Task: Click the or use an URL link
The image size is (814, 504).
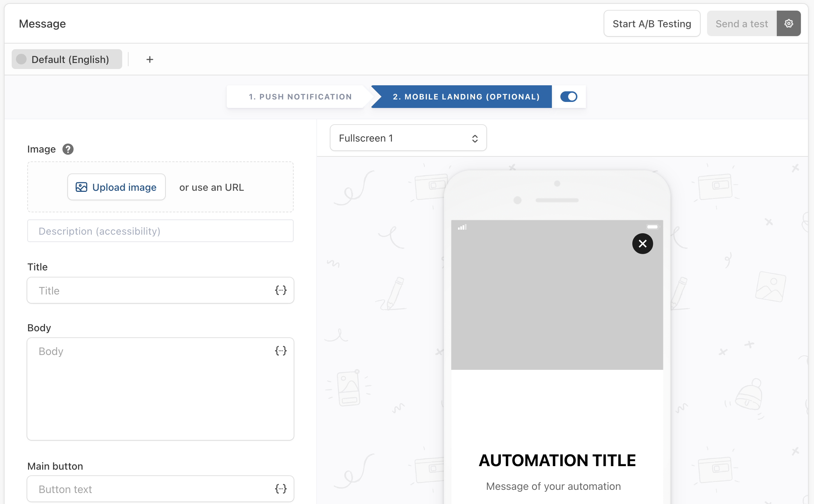Action: pos(211,187)
